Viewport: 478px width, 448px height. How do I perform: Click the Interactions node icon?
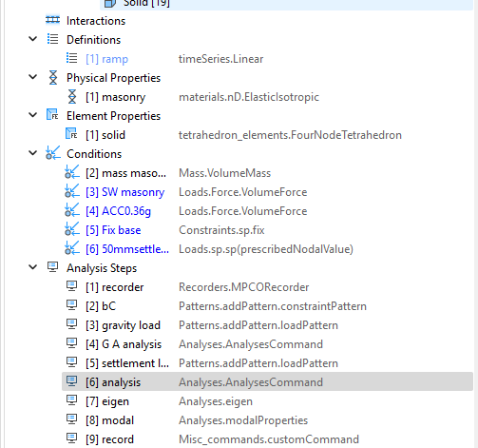pyautogui.click(x=52, y=20)
